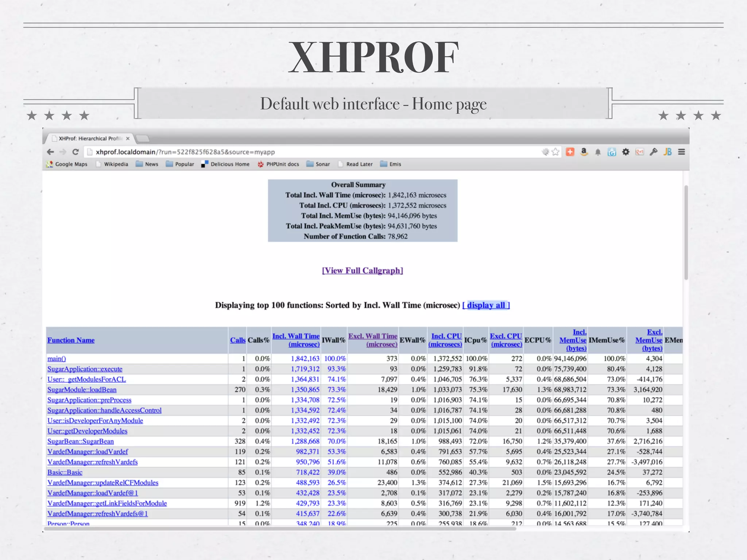
Task: Click the Amazon extension icon
Action: [584, 152]
